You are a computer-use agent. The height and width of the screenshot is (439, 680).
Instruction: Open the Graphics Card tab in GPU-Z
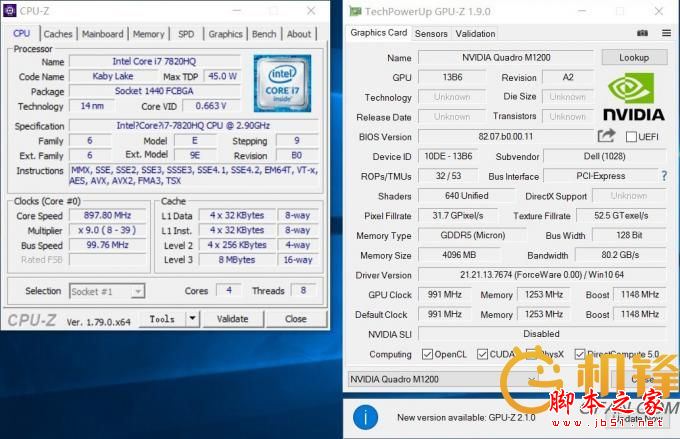coord(379,33)
